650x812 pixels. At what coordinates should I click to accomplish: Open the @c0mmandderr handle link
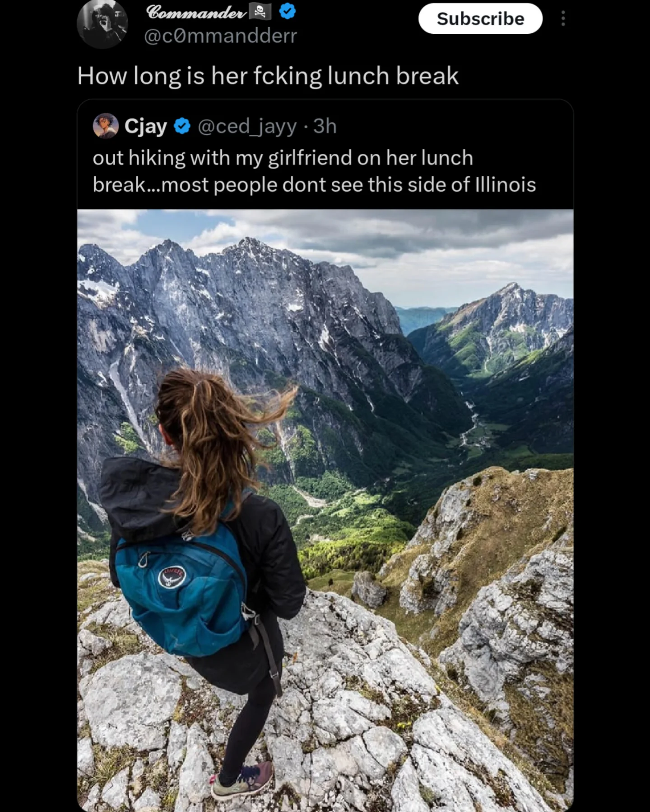(220, 36)
